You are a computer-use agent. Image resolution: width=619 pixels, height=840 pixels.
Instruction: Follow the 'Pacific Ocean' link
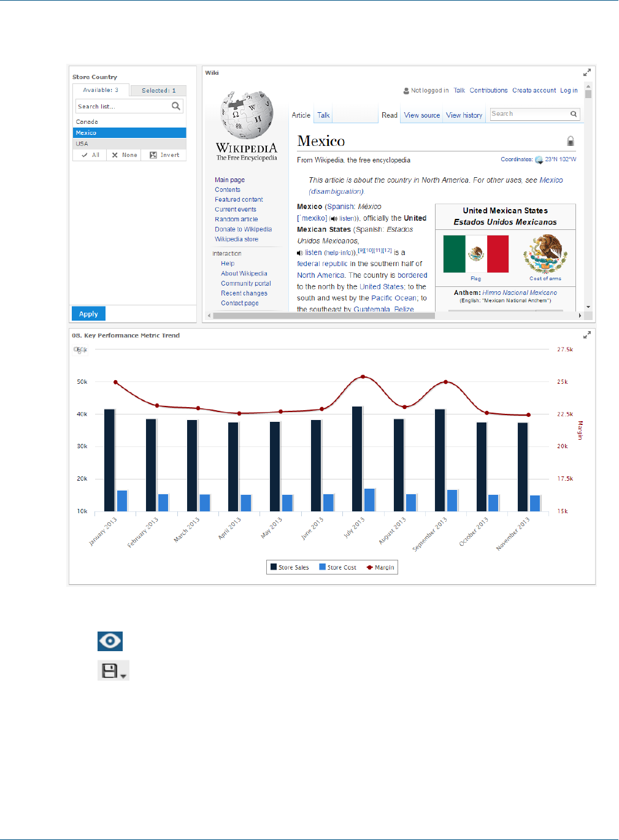(x=394, y=298)
